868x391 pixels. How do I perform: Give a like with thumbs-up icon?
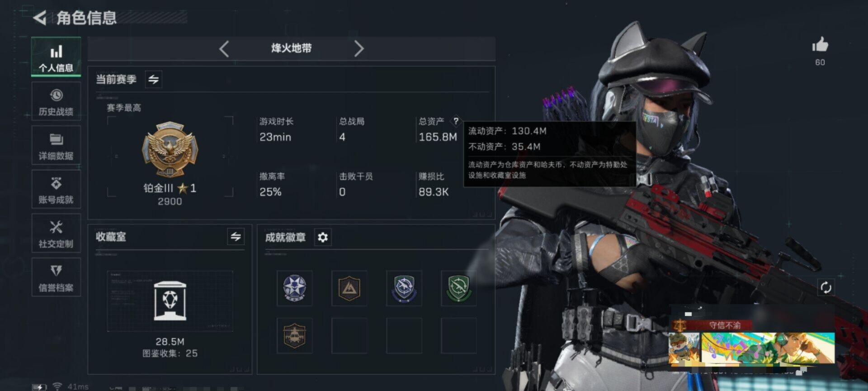pyautogui.click(x=820, y=44)
